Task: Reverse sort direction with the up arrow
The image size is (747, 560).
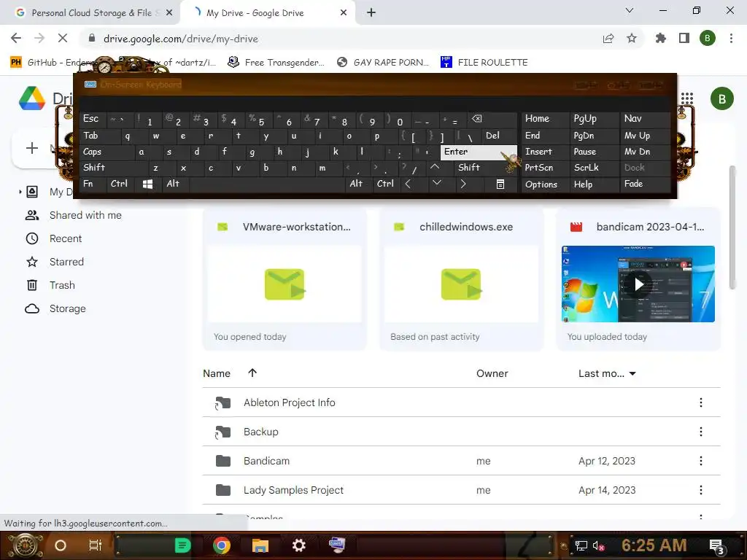Action: coord(252,373)
